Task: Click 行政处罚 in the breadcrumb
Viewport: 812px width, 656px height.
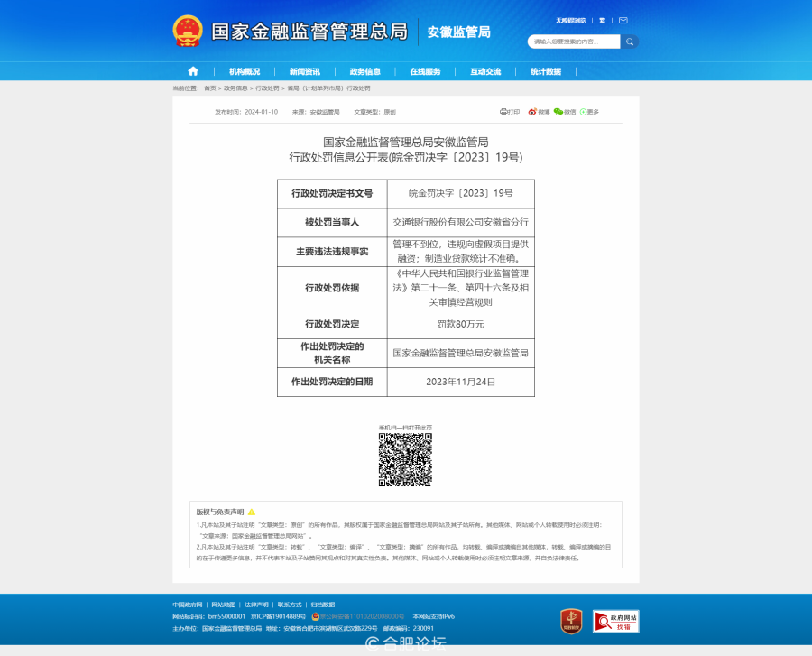Action: 267,88
